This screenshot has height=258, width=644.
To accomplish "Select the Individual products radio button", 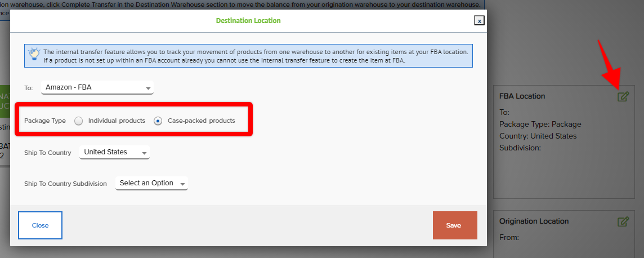I will pyautogui.click(x=79, y=121).
